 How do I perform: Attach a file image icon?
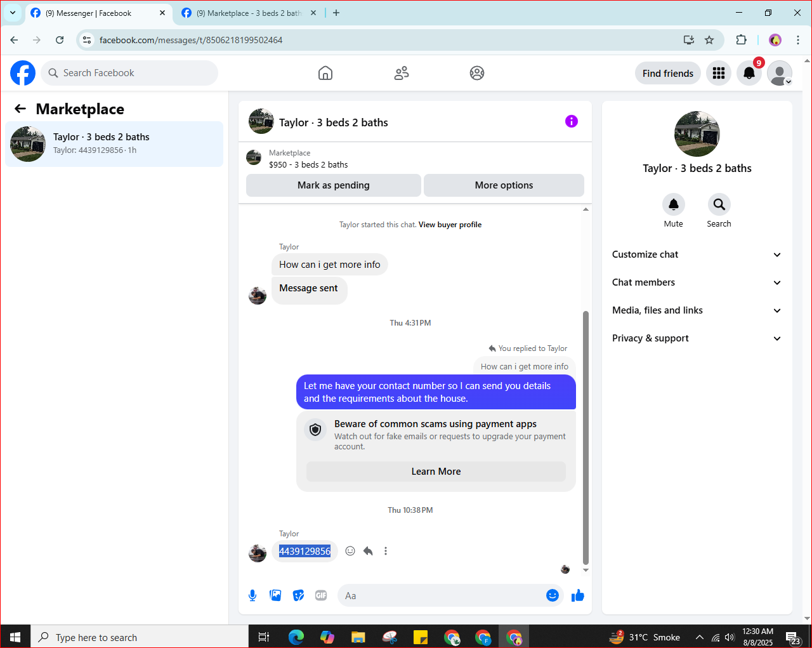[275, 595]
